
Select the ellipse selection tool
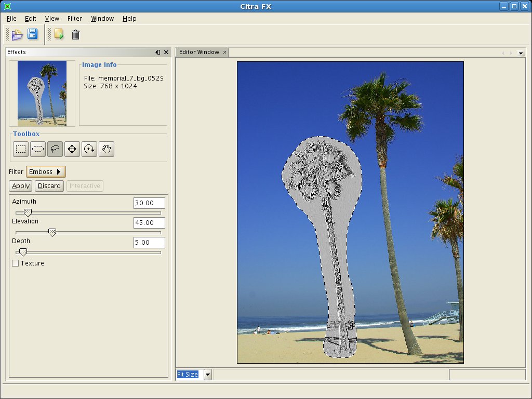click(38, 149)
